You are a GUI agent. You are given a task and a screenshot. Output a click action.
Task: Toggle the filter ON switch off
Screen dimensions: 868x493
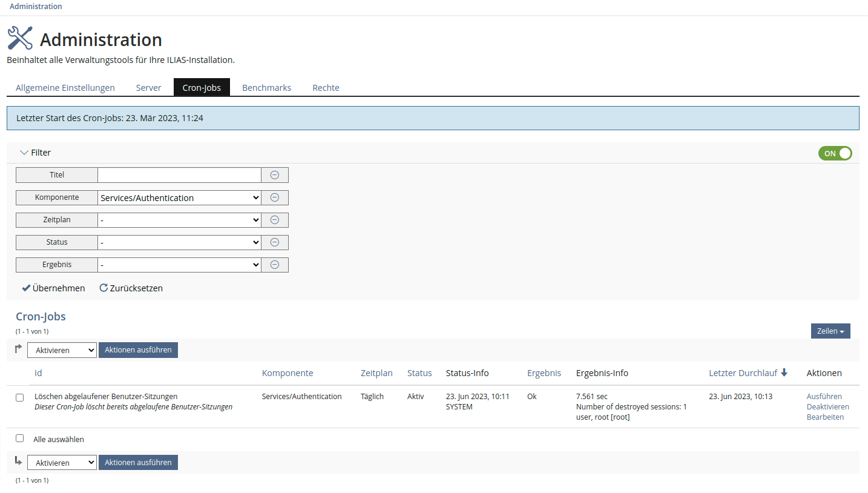point(835,153)
